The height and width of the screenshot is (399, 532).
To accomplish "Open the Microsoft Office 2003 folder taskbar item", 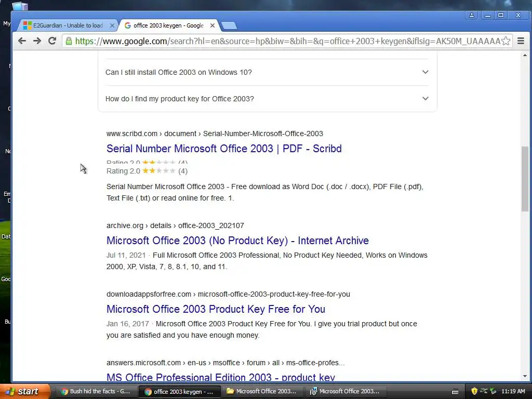I will tap(262, 391).
